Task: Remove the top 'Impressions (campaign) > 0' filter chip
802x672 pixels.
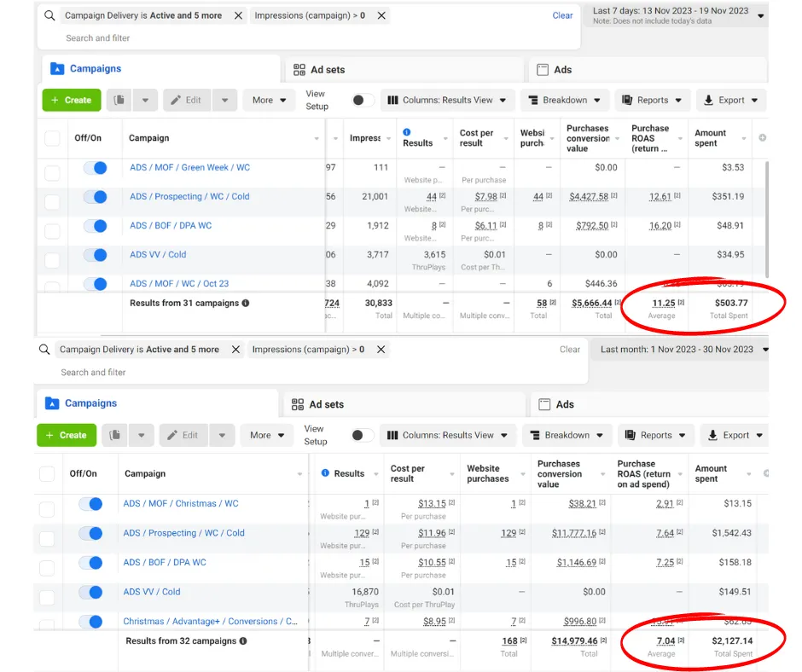Action: pyautogui.click(x=381, y=16)
